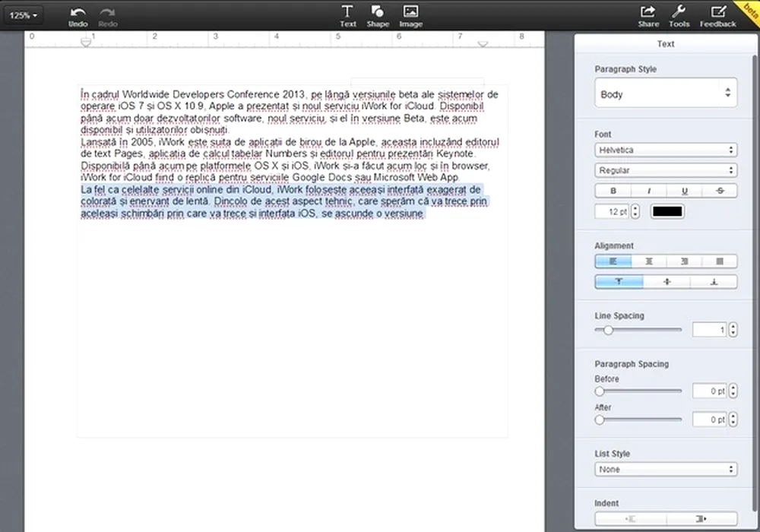The height and width of the screenshot is (532, 760).
Task: Align text to top vertically
Action: click(x=619, y=282)
